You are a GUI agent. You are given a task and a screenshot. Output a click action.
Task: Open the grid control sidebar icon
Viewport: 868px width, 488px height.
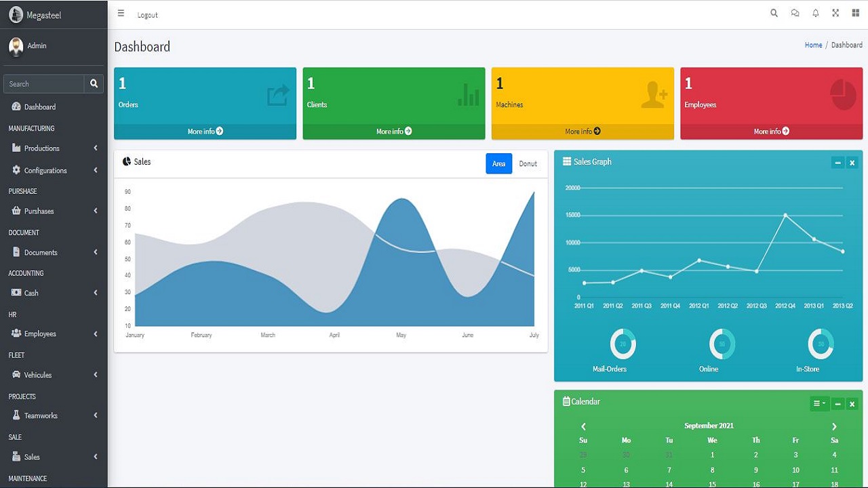(856, 14)
